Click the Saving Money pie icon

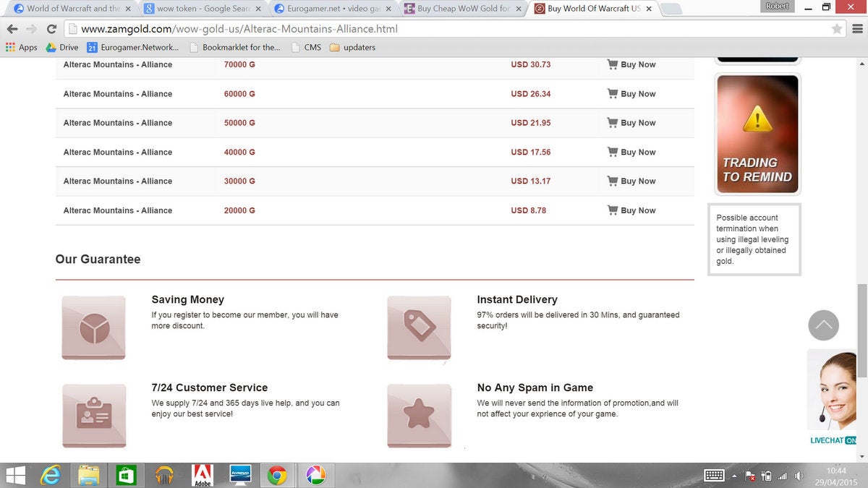tap(94, 328)
